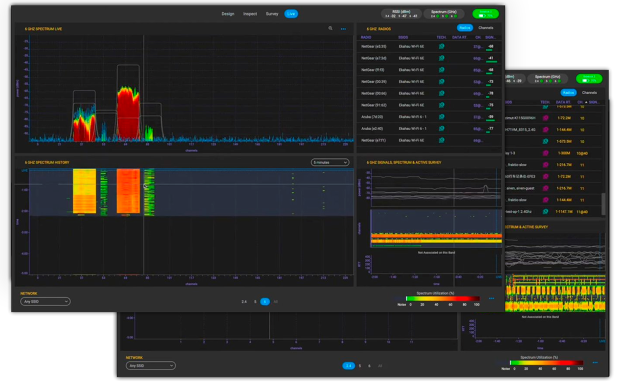The image size is (620, 383).
Task: Click tech icon in NetGear (00:39) row
Action: [442, 81]
